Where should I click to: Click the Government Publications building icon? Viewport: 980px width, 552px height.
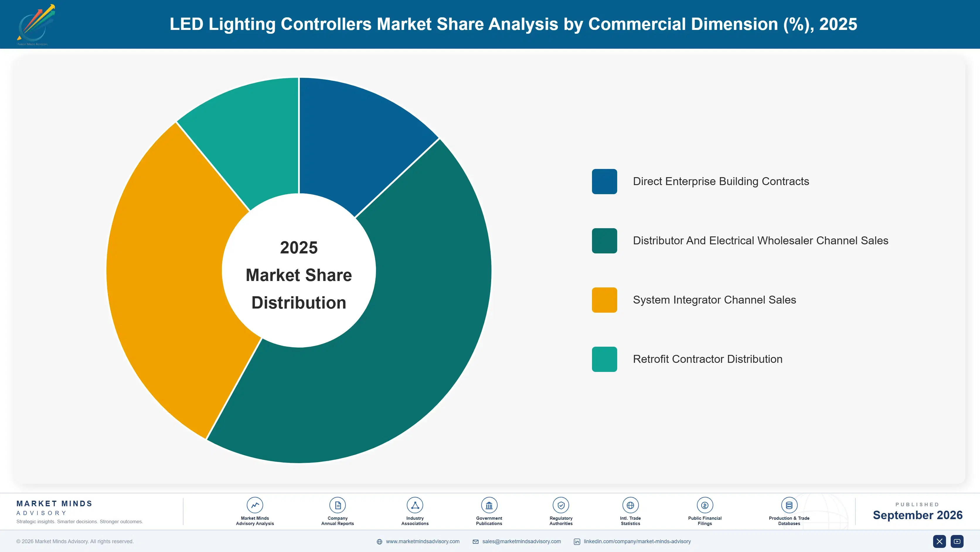[489, 505]
